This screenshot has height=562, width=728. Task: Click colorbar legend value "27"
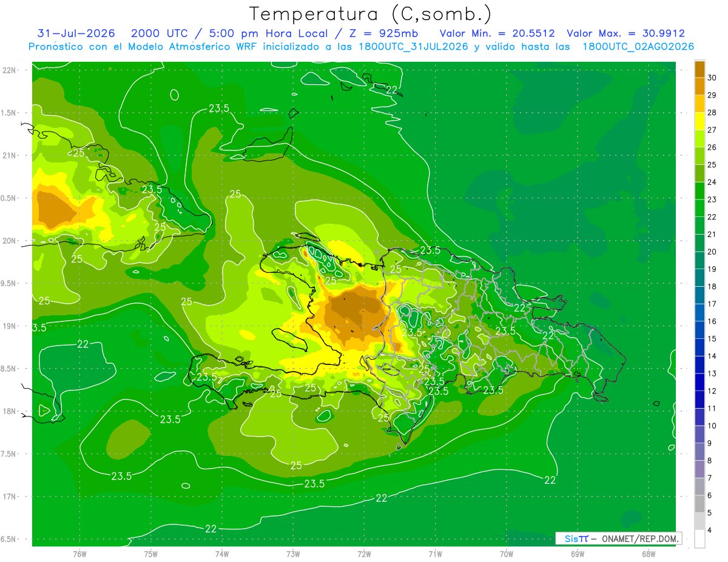point(712,130)
